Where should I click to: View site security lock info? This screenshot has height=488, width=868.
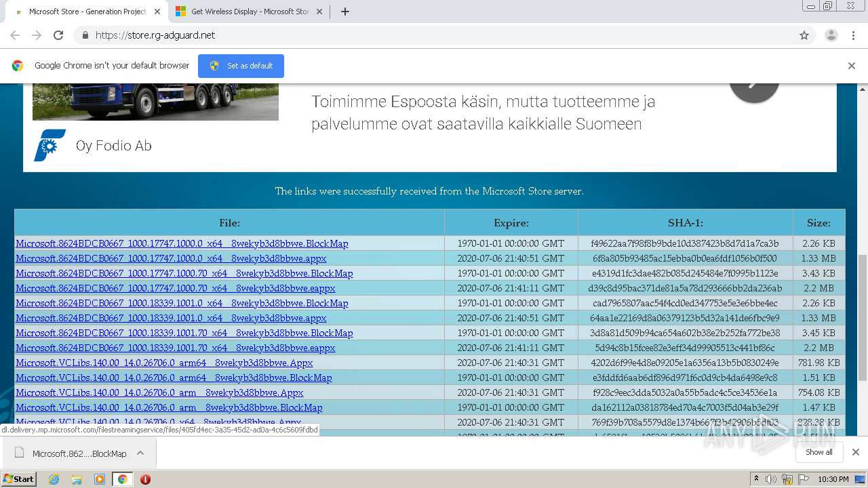(85, 35)
